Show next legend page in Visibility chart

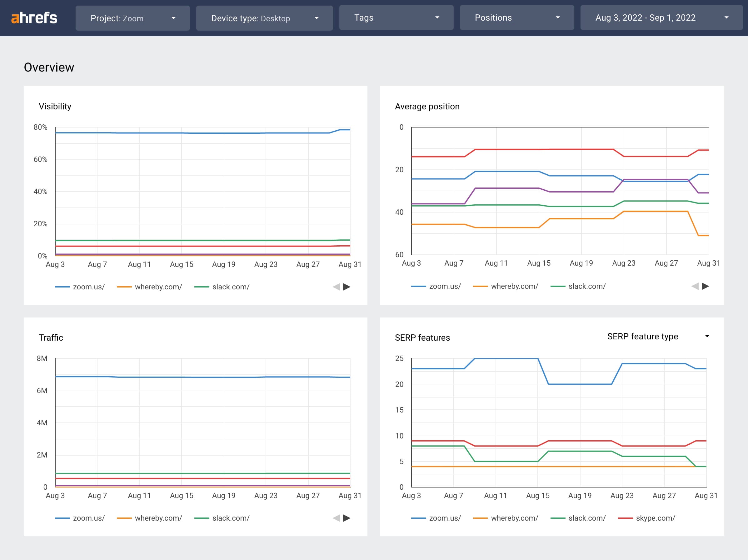pos(347,287)
